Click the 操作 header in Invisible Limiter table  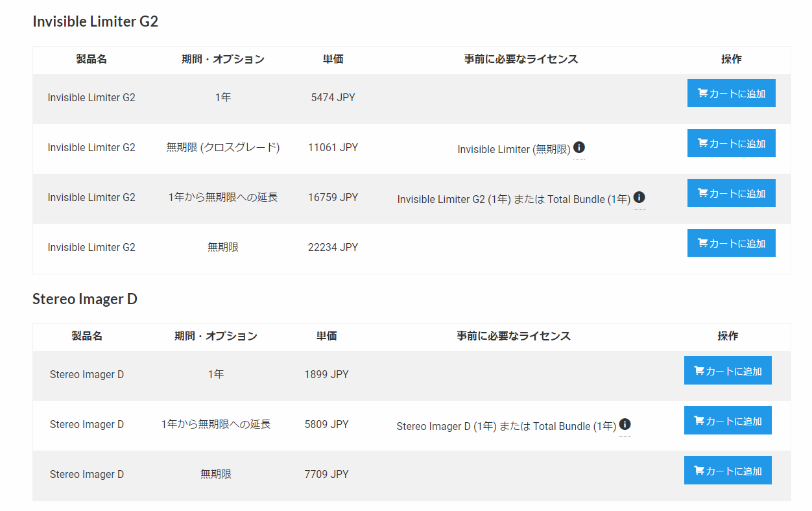pos(731,59)
